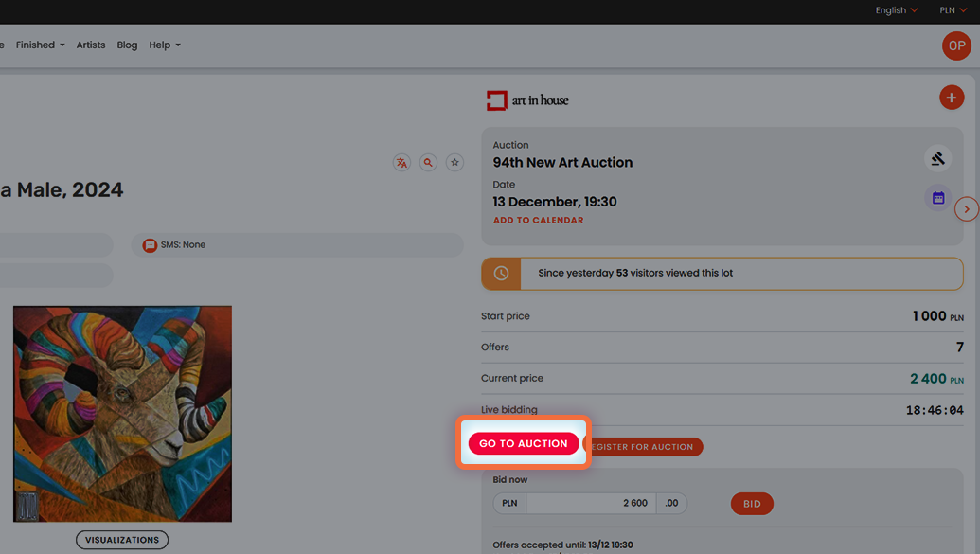The width and height of the screenshot is (980, 554).
Task: Expand the Help menu
Action: (x=165, y=45)
